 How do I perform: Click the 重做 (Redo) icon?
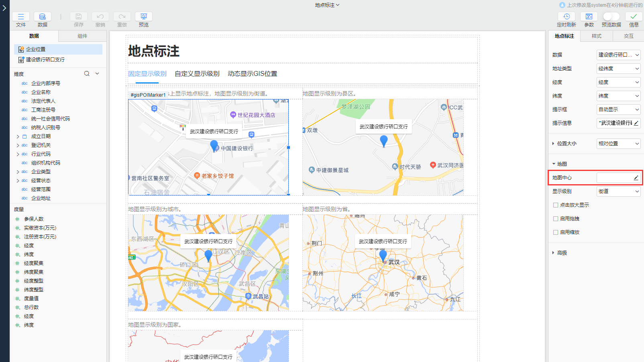click(x=122, y=16)
